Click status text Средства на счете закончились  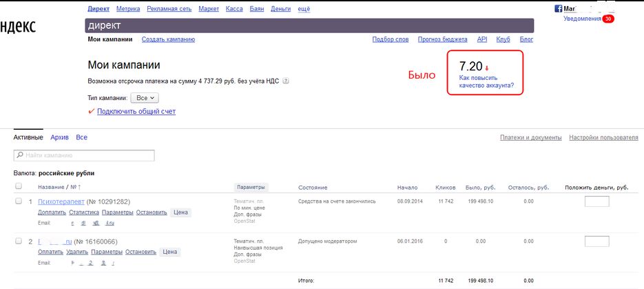click(x=337, y=201)
